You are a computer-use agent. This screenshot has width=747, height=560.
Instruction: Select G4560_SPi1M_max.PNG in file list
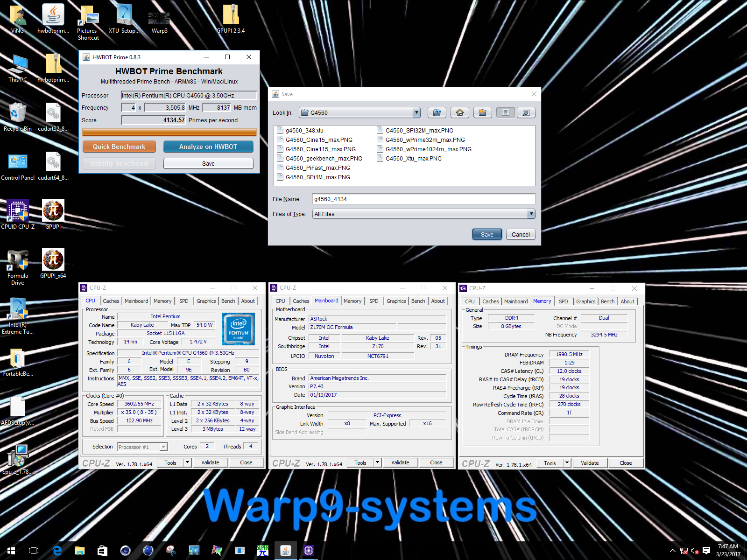point(313,177)
